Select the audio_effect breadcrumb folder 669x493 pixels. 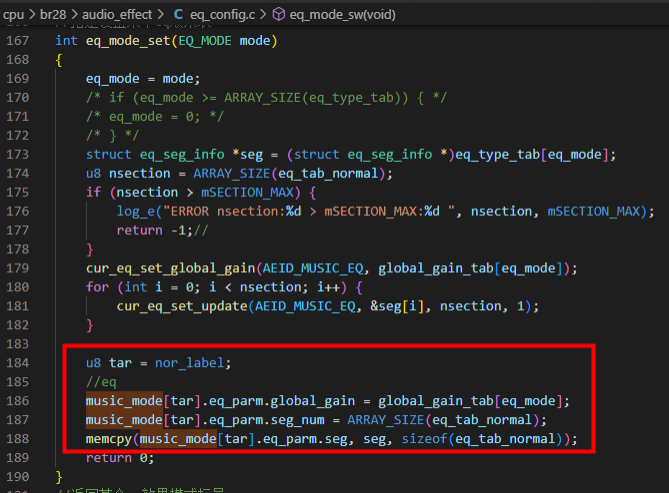coord(117,15)
